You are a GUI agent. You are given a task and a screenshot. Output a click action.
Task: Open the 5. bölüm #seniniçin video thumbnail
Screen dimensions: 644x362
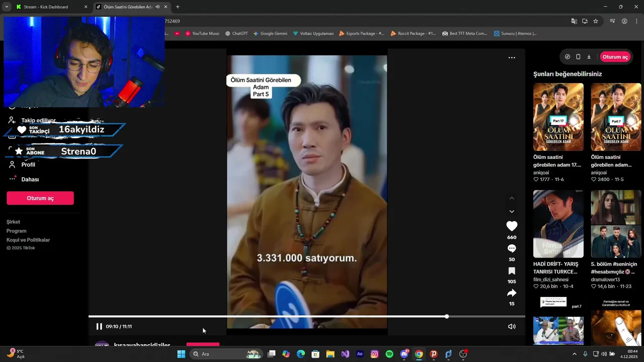click(616, 224)
